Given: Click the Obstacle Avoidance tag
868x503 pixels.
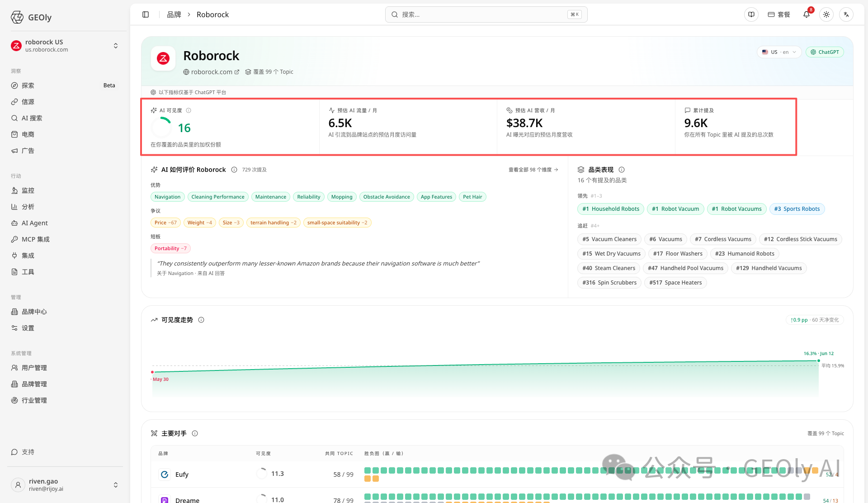Looking at the screenshot, I should 387,197.
